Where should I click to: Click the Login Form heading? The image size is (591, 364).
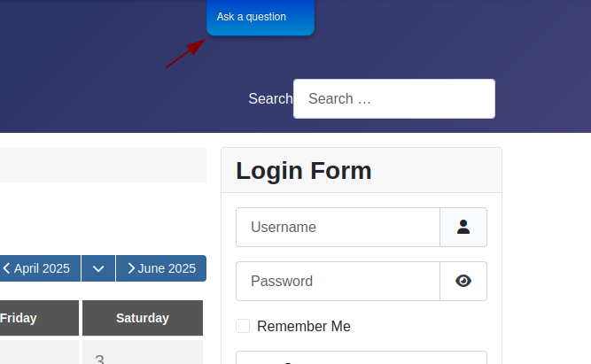click(x=304, y=171)
